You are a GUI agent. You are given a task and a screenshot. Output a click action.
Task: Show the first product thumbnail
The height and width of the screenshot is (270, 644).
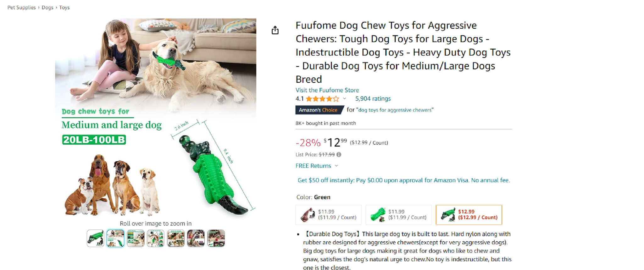click(x=95, y=238)
